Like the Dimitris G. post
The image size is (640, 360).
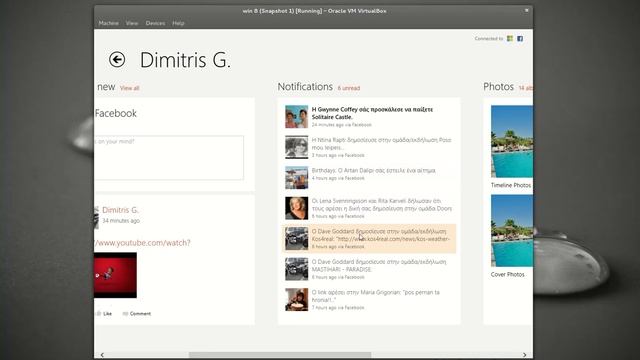coord(104,313)
